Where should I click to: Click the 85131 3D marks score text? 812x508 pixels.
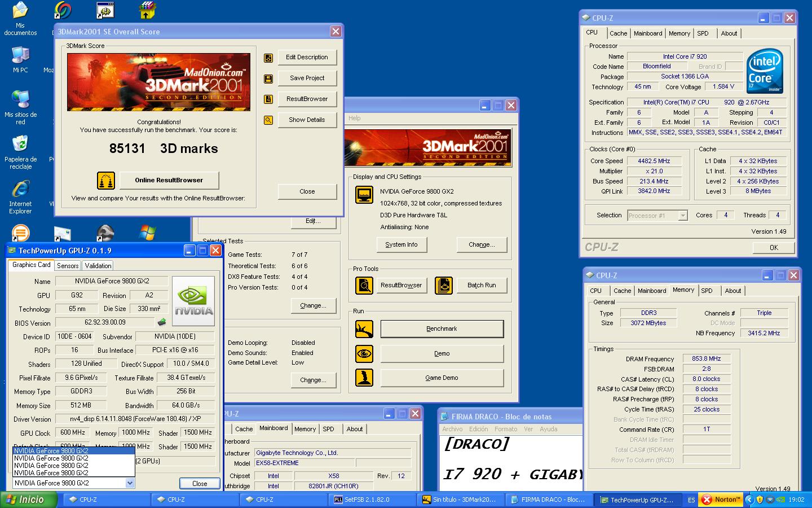click(164, 149)
